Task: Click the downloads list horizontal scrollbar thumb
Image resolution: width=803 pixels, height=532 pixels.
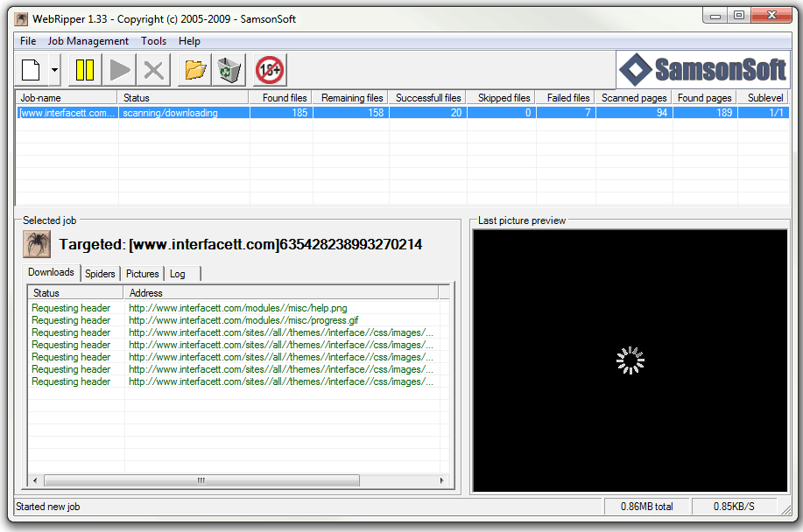Action: point(201,480)
